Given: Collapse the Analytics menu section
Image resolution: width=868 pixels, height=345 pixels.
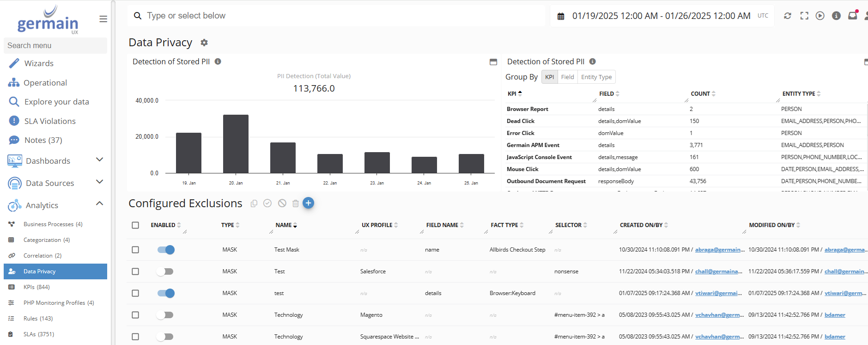Looking at the screenshot, I should click(99, 204).
